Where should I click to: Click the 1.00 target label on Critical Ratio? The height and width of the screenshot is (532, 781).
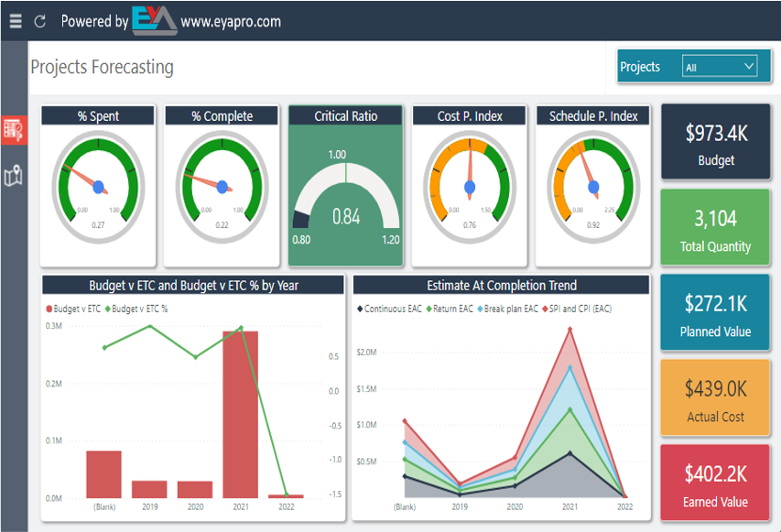click(337, 155)
